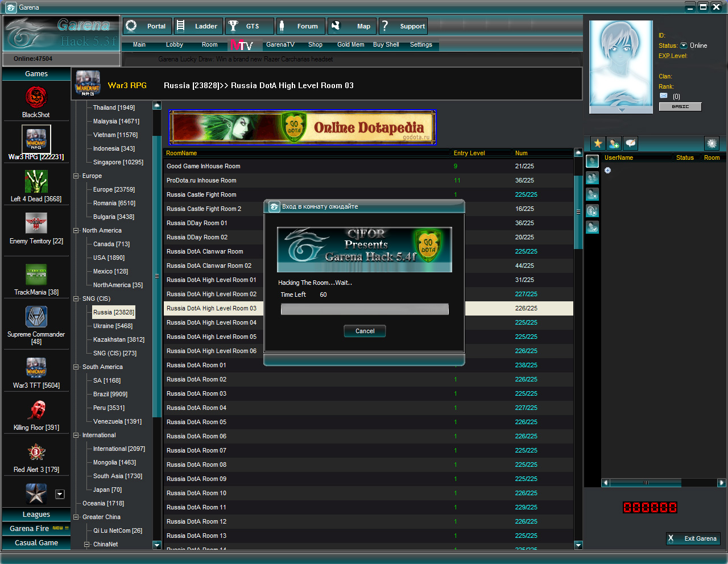
Task: Click the mail envelope icon near Rank
Action: click(663, 96)
